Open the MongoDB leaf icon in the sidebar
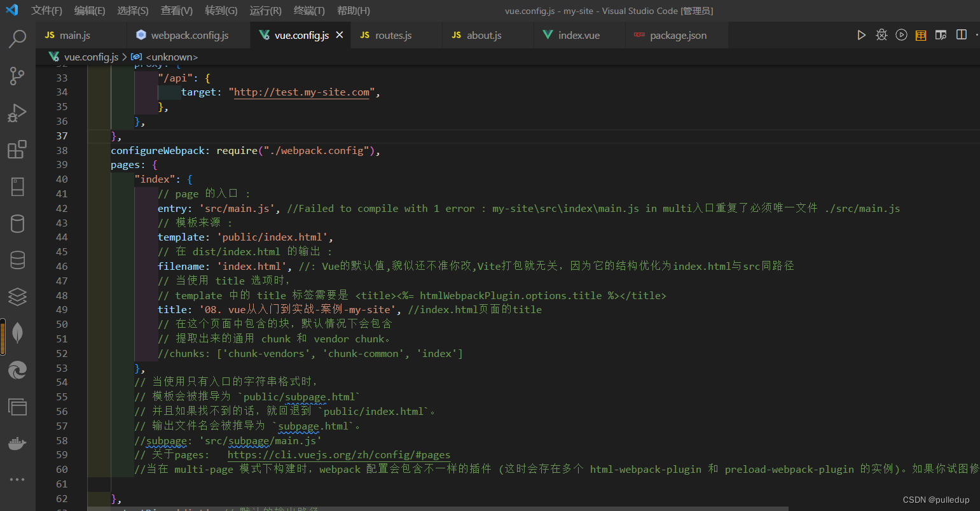This screenshot has height=511, width=980. pos(17,332)
